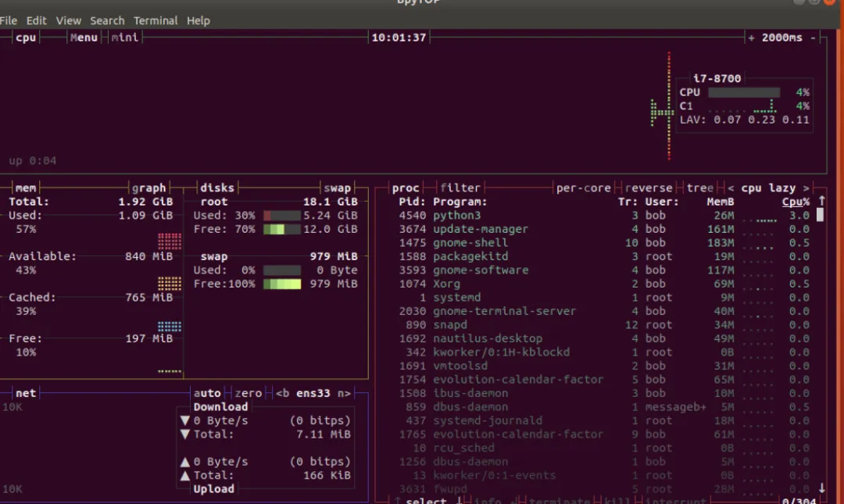The height and width of the screenshot is (504, 844).
Task: Select the vmtoolsd process
Action: (x=604, y=366)
